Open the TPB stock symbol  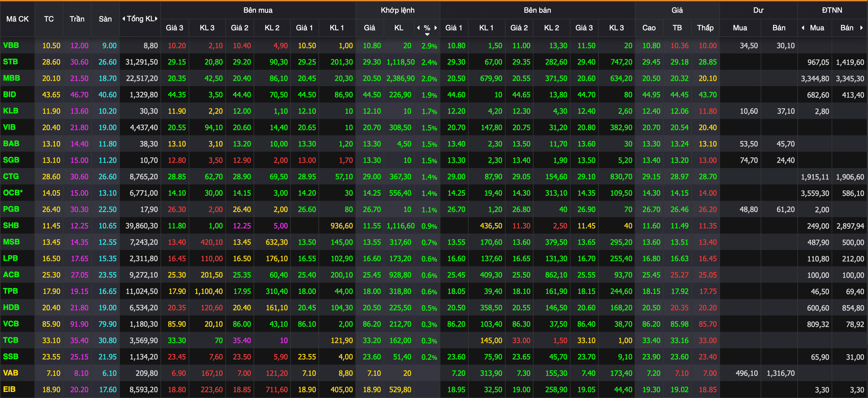[10, 291]
